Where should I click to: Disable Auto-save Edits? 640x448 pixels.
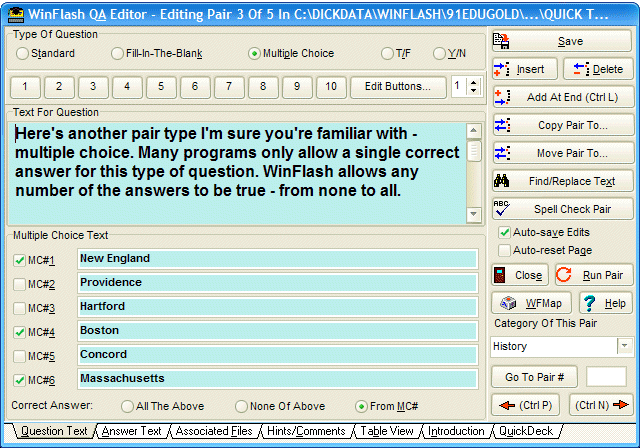[504, 233]
